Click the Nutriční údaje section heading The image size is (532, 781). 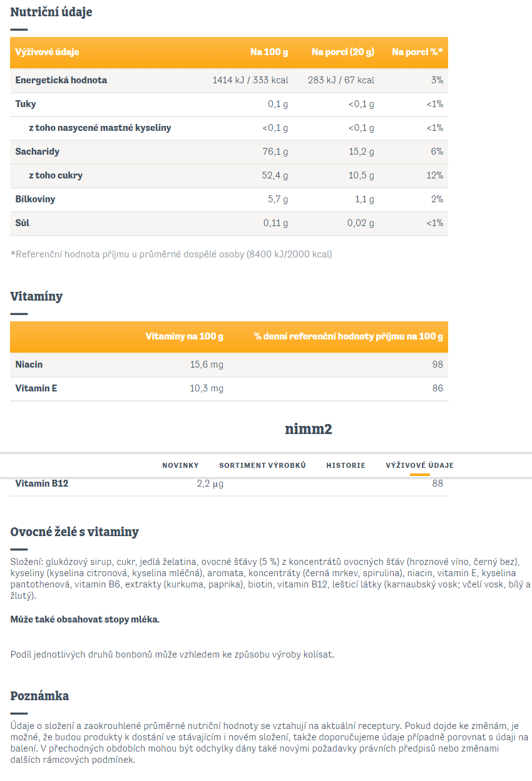click(x=51, y=12)
